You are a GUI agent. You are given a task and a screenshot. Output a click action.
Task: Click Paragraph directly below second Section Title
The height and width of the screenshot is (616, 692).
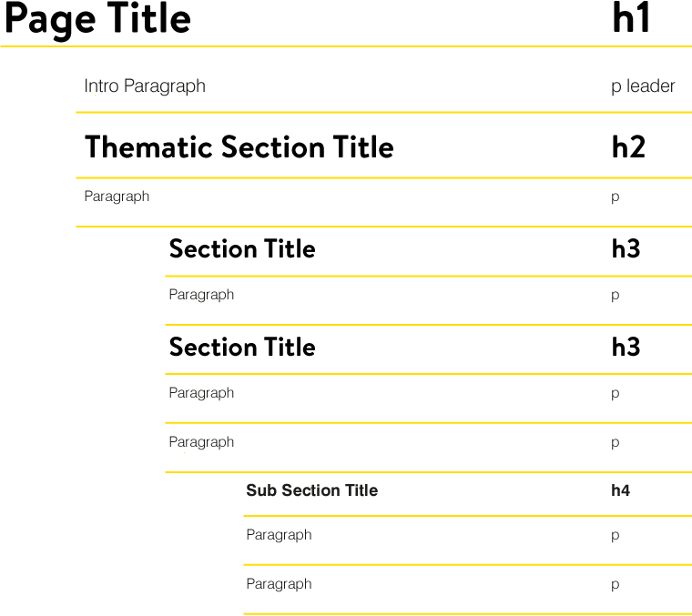[x=201, y=393]
